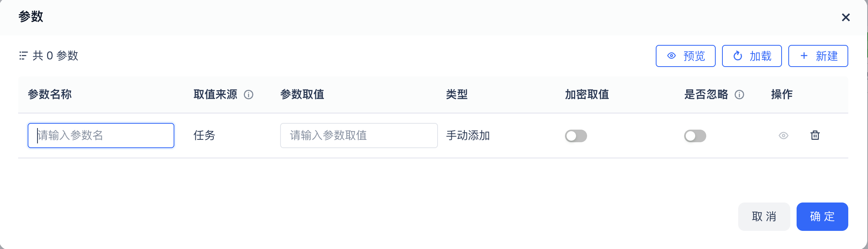Close the 参数 dialog with X

click(846, 17)
